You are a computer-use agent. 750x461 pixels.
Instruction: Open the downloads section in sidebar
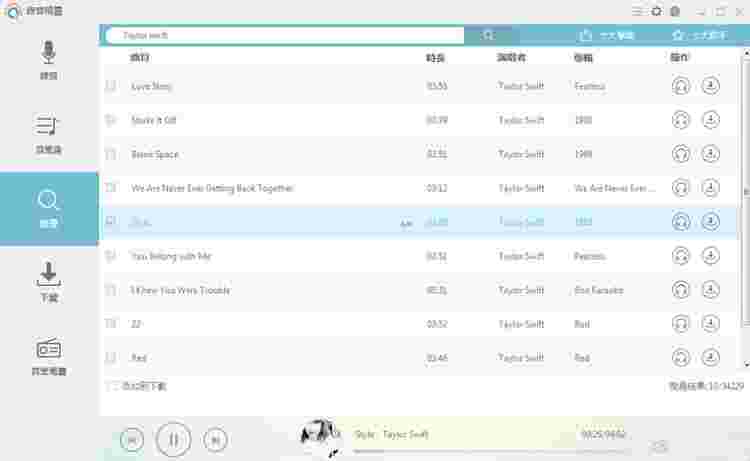pos(48,282)
